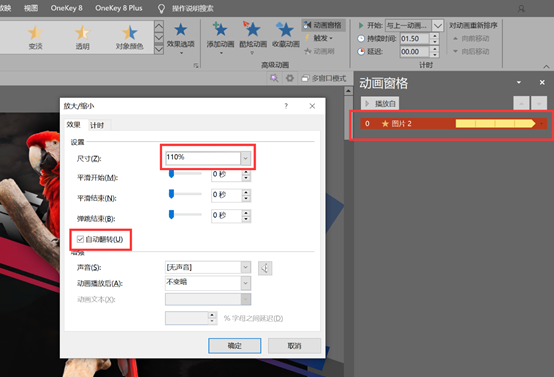Click 向前移动 reorder button
This screenshot has width=554, height=377.
[x=471, y=39]
